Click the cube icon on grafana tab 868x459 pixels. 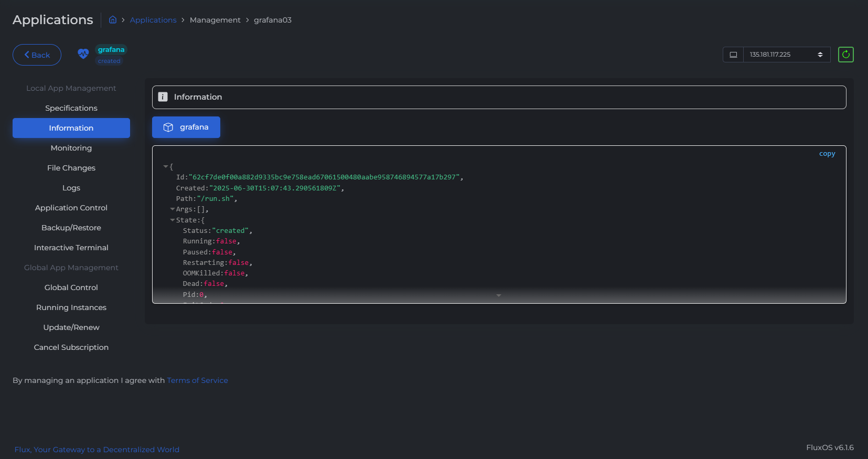click(x=168, y=127)
